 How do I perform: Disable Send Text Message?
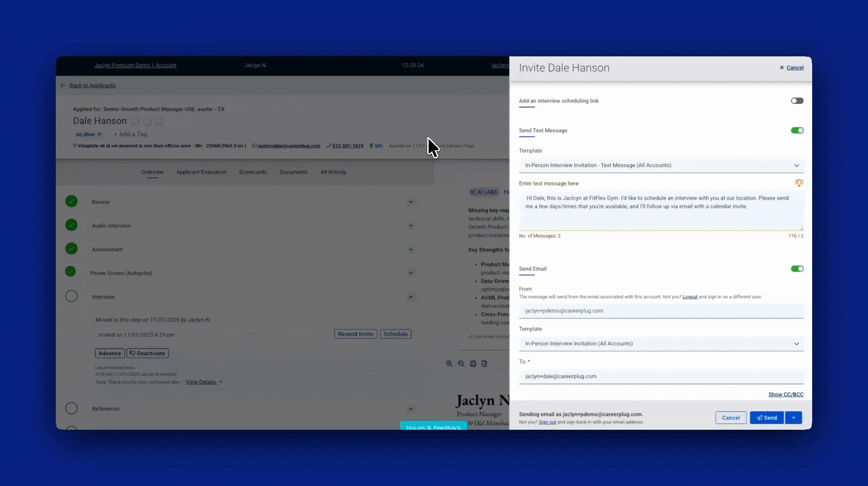(797, 130)
